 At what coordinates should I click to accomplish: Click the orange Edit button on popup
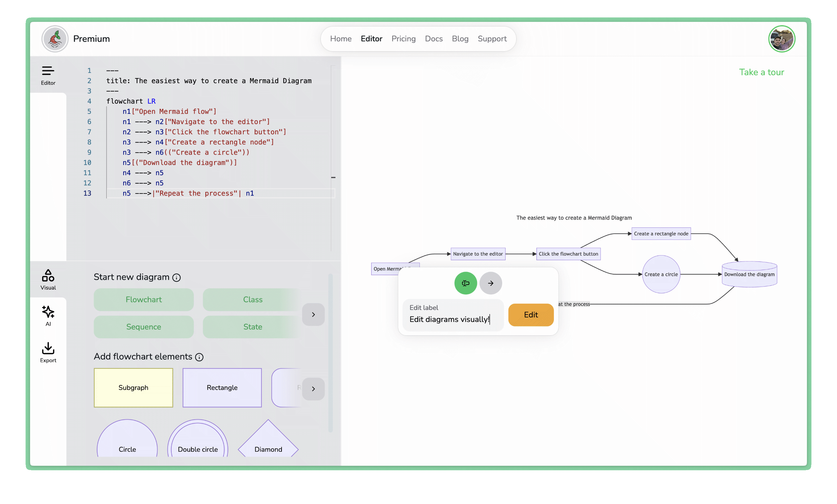[x=531, y=314]
